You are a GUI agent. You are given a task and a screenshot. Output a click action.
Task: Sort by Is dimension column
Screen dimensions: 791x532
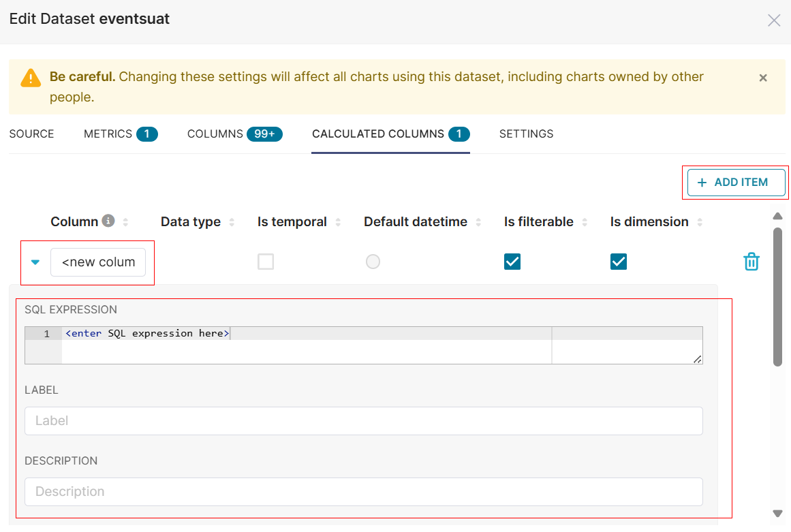pos(700,222)
